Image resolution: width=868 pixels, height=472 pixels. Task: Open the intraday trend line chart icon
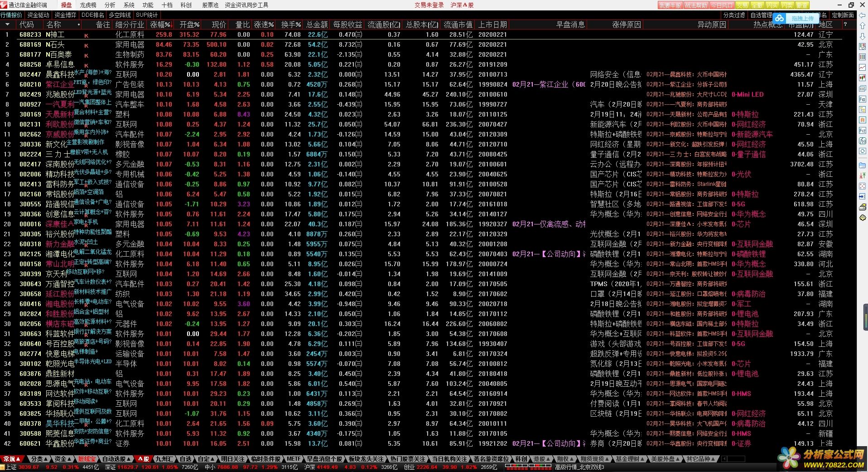(863, 68)
